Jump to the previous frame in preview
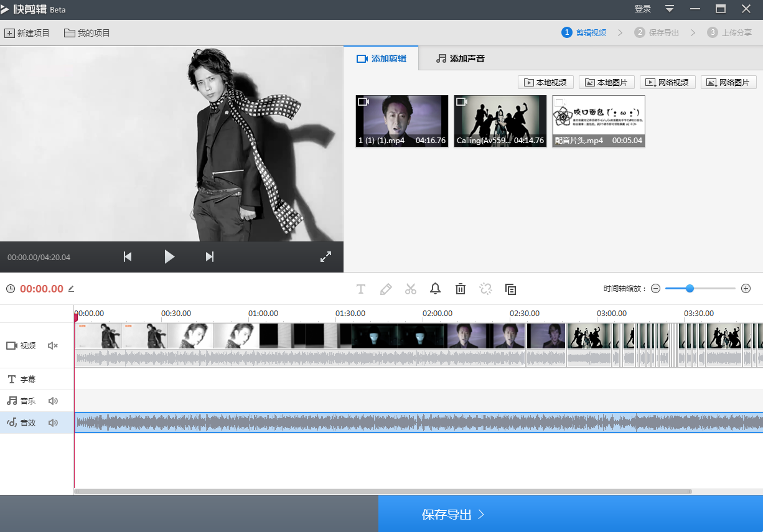This screenshot has height=532, width=763. click(128, 256)
